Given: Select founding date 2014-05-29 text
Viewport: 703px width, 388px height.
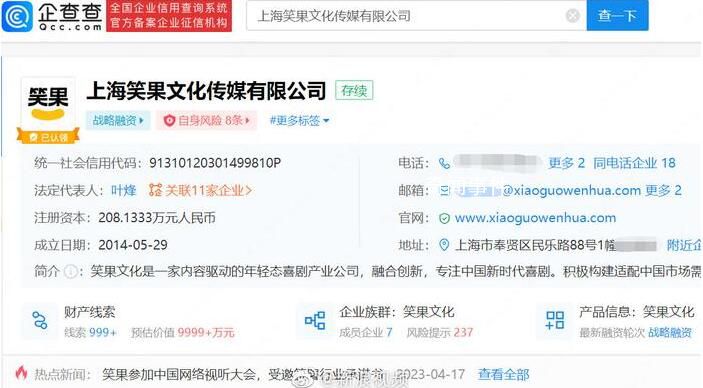Looking at the screenshot, I should pyautogui.click(x=133, y=245).
